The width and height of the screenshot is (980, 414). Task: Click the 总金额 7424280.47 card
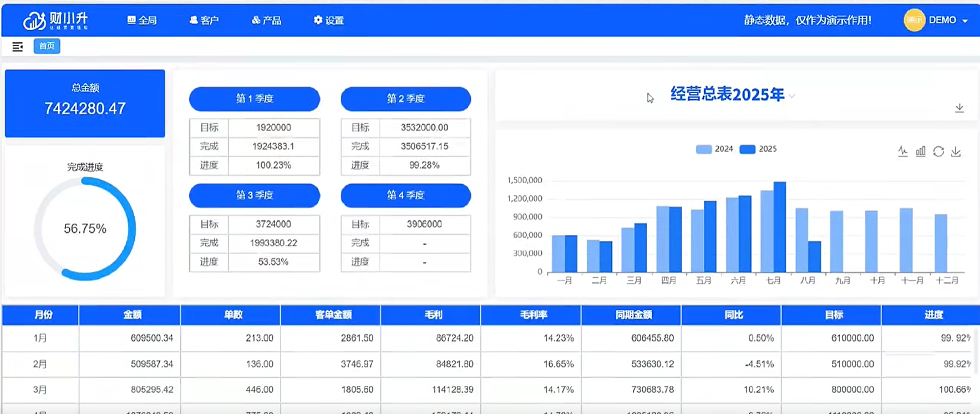tap(85, 103)
